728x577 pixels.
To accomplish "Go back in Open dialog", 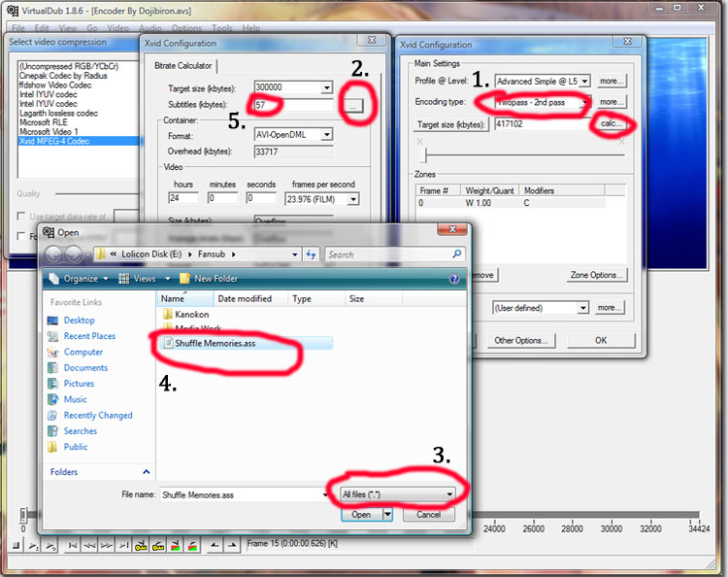I will pyautogui.click(x=53, y=255).
